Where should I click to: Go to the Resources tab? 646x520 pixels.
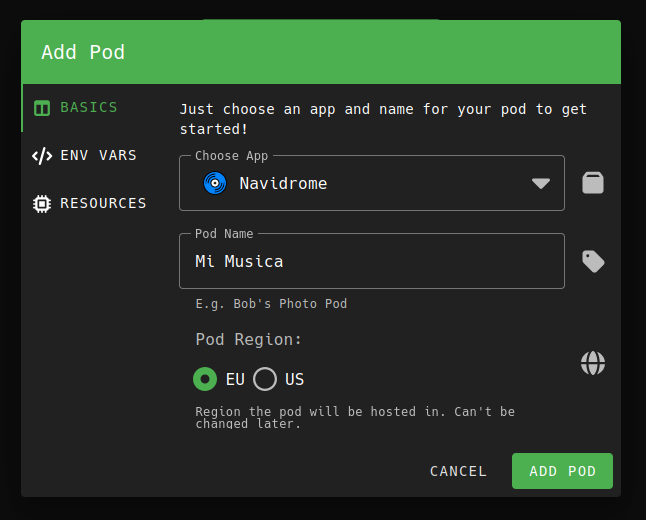click(x=103, y=203)
